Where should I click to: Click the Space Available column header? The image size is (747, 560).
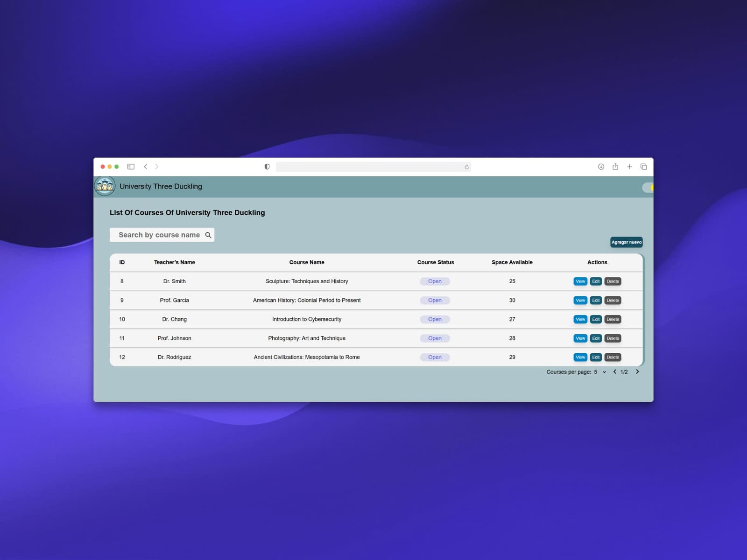point(512,262)
